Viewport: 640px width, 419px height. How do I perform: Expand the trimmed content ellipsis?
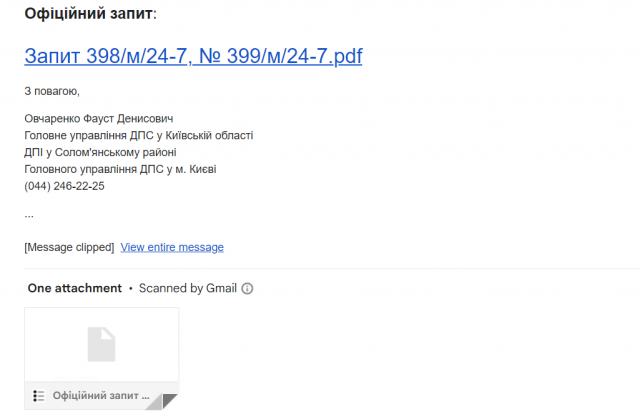point(29,216)
